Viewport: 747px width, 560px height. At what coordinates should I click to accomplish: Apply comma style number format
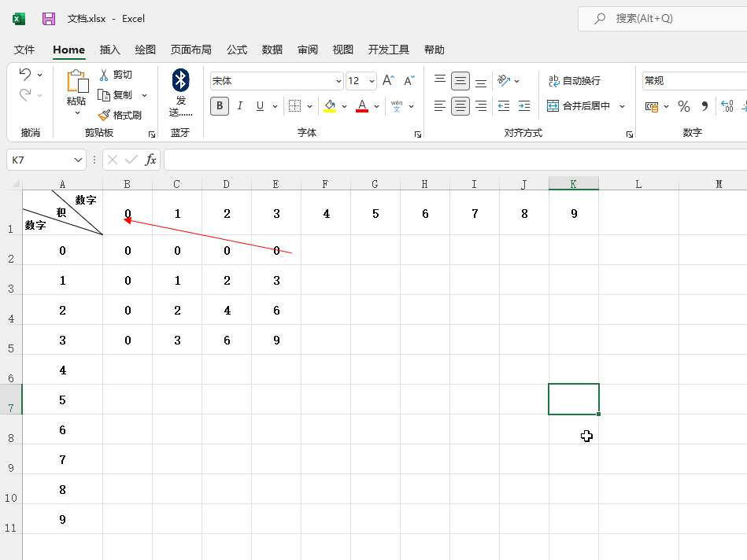pos(704,105)
